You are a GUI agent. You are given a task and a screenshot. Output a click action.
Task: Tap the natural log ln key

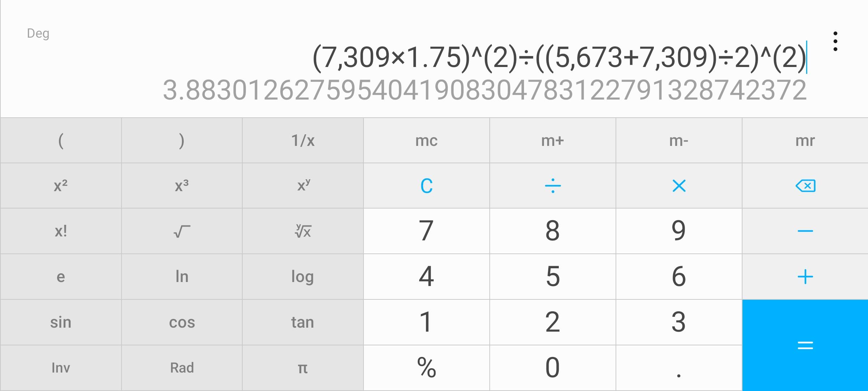click(x=182, y=277)
